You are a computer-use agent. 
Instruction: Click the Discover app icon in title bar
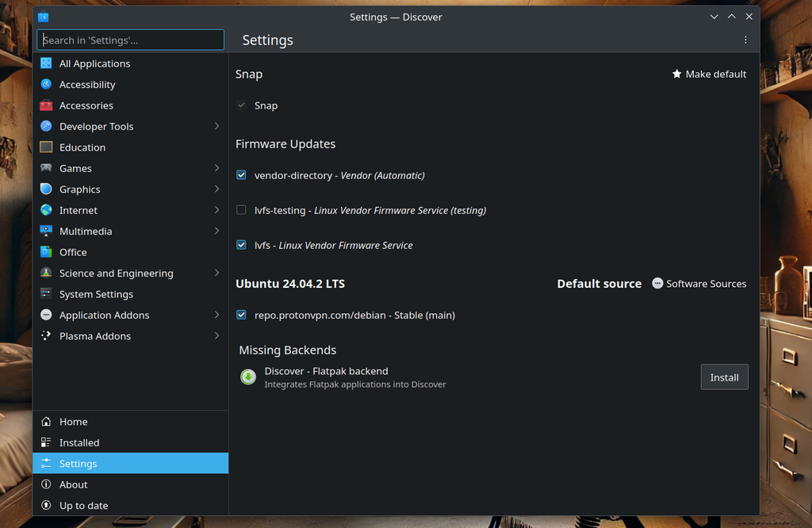[x=44, y=17]
